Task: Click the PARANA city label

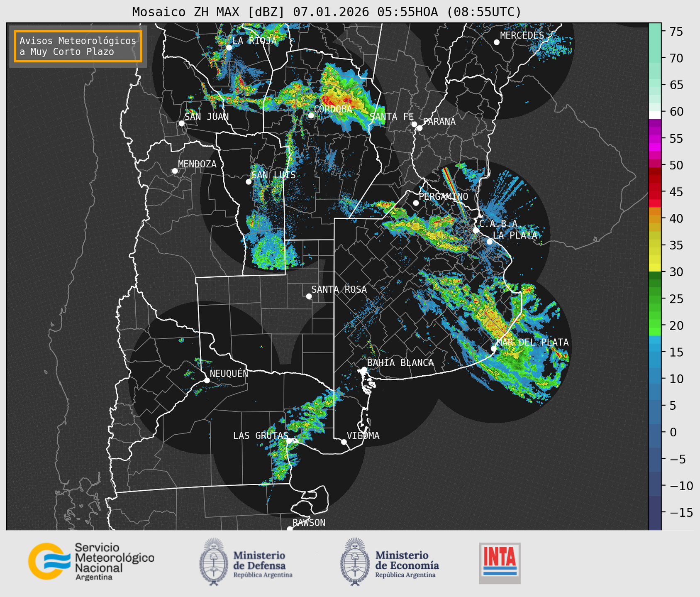Action: coord(439,122)
